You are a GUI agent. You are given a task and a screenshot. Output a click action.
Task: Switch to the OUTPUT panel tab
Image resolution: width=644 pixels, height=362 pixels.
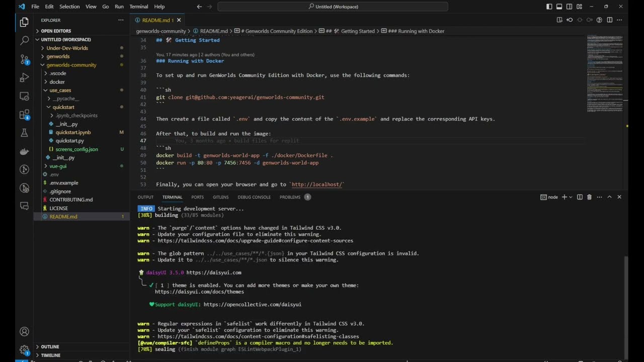pos(145,197)
